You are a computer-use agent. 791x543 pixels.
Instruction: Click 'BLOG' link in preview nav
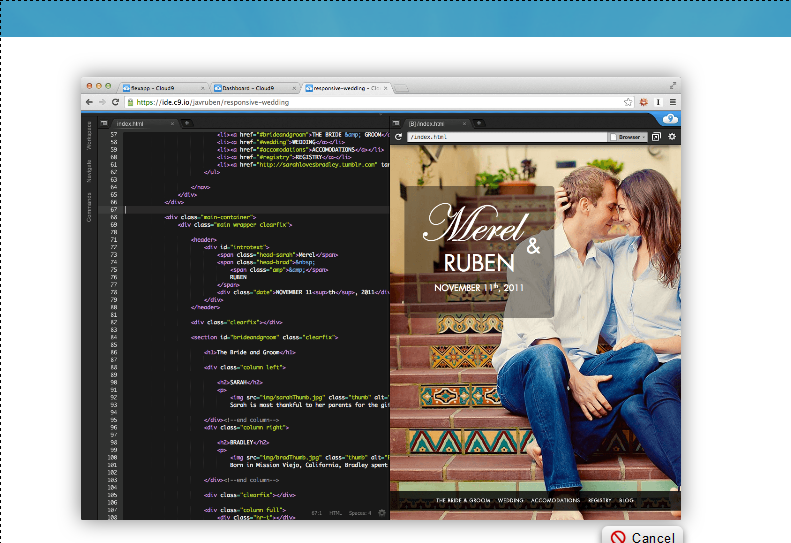tap(626, 501)
